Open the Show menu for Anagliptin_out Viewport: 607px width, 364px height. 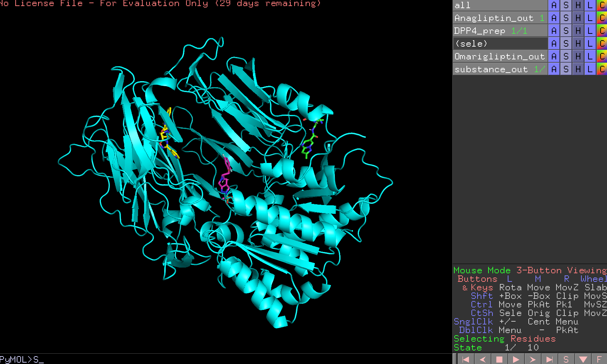[x=566, y=18]
